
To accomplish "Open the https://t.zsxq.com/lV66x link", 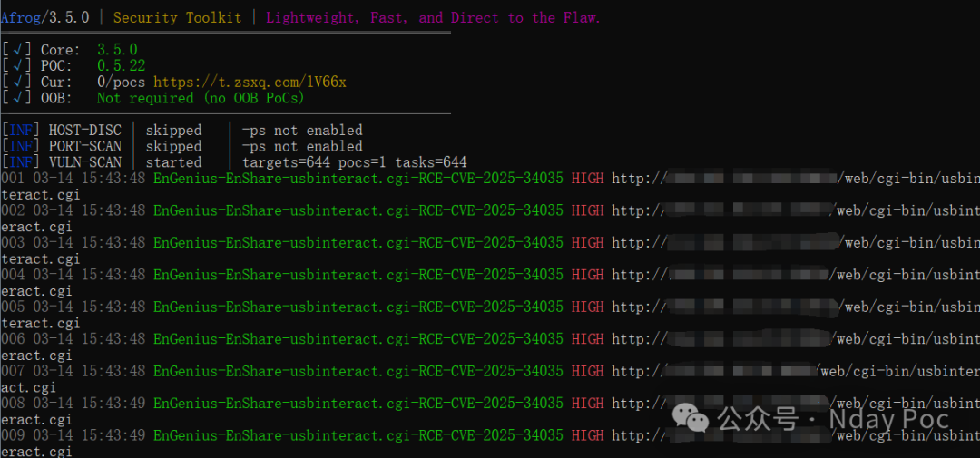I will (250, 82).
